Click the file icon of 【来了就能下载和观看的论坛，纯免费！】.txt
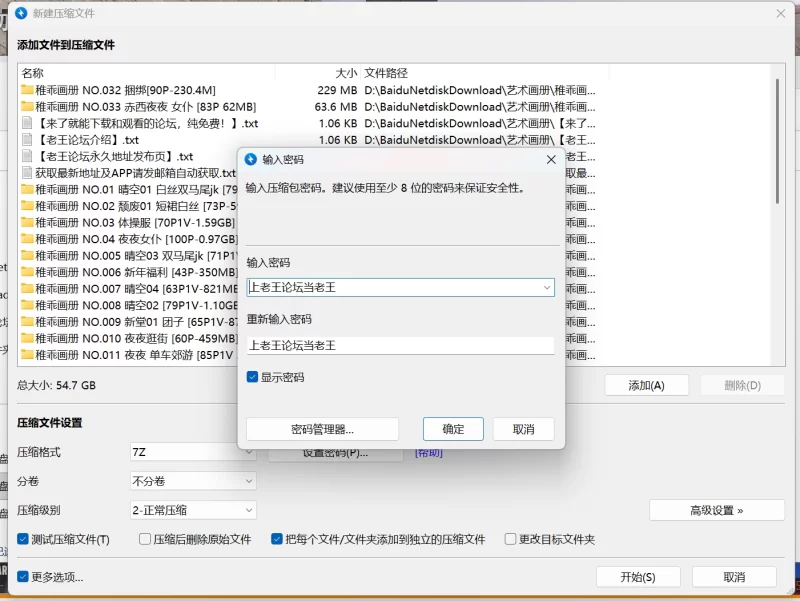800x601 pixels. [x=27, y=124]
